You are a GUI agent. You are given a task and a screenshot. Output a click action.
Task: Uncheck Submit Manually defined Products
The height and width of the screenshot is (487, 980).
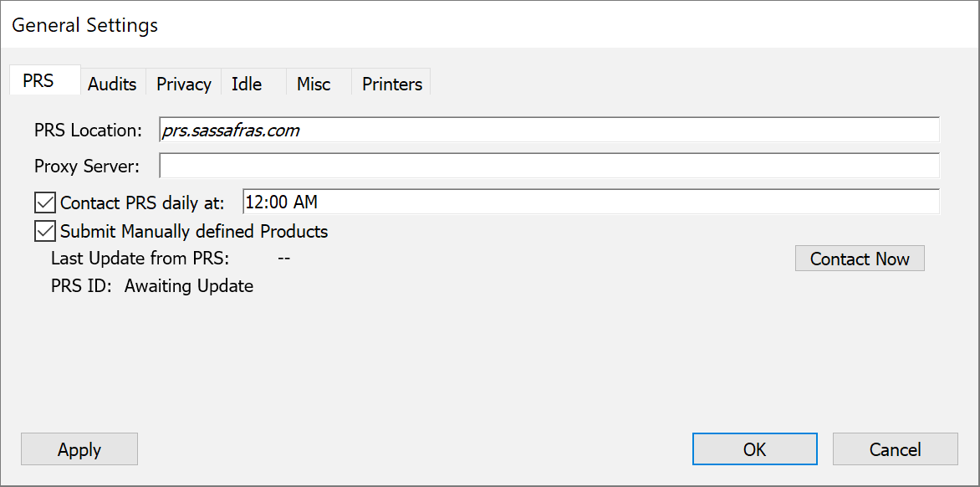pos(43,231)
